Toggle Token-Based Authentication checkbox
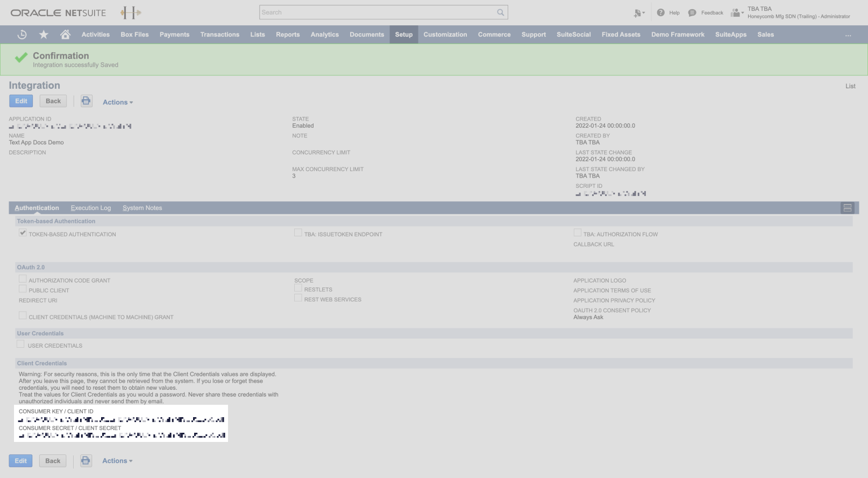Viewport: 868px width, 478px height. pos(23,233)
